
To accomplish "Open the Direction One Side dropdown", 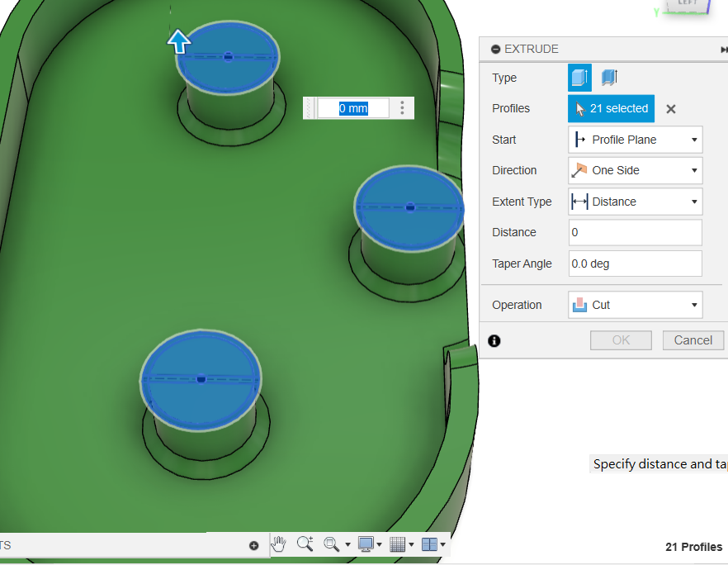I will click(636, 170).
